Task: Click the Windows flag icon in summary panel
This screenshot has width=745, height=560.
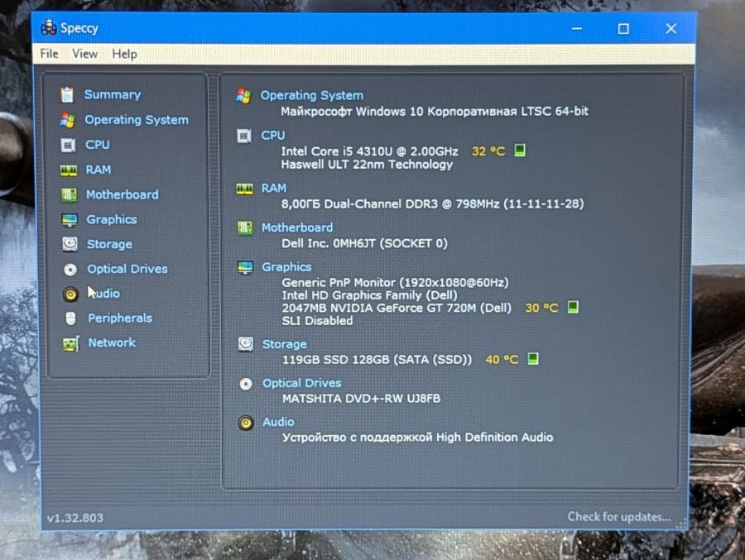Action: click(x=243, y=95)
